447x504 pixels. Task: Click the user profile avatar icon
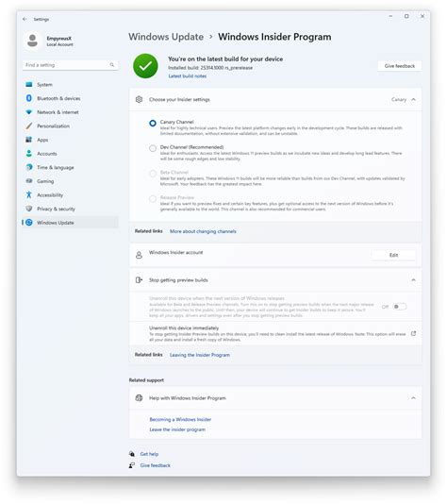[32, 41]
